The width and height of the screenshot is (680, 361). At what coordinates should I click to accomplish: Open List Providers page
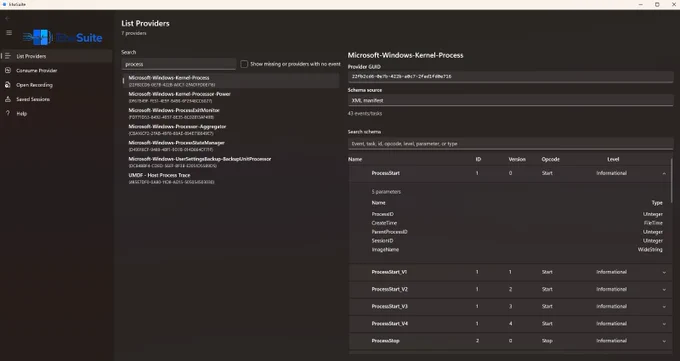tap(56, 56)
